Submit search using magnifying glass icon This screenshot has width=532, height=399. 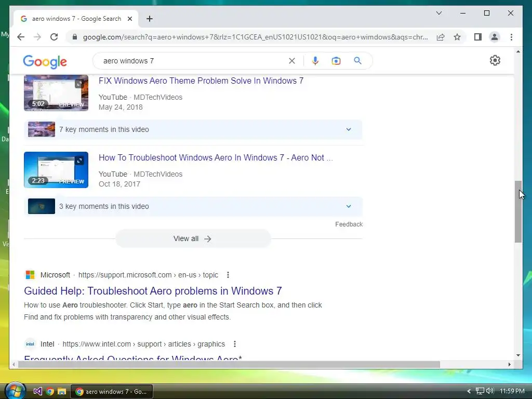point(357,61)
